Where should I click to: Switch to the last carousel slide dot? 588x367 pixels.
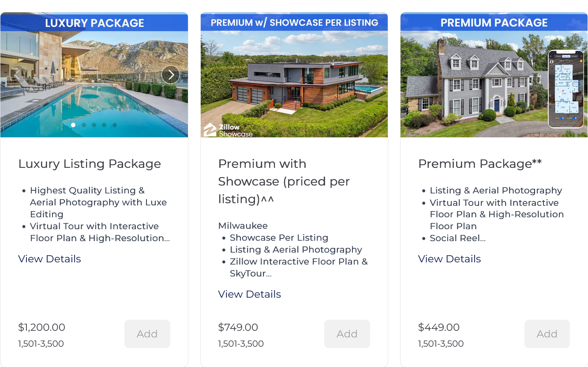pyautogui.click(x=115, y=125)
